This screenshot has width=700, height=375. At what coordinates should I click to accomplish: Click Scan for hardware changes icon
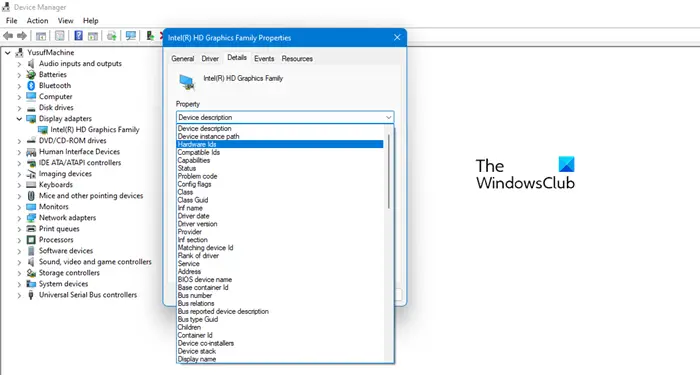click(131, 36)
